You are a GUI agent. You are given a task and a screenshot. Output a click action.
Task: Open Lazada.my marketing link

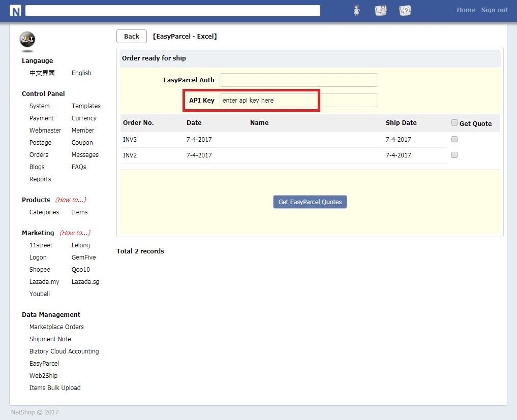click(x=44, y=281)
